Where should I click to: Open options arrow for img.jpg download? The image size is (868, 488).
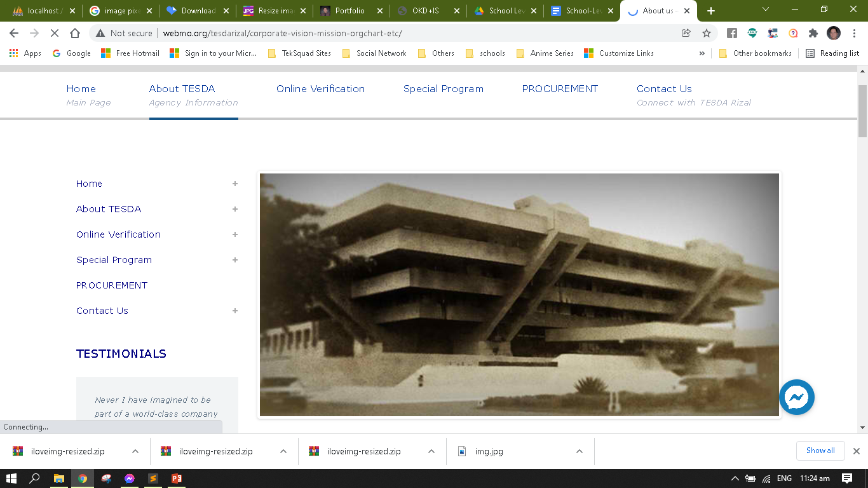[579, 451]
